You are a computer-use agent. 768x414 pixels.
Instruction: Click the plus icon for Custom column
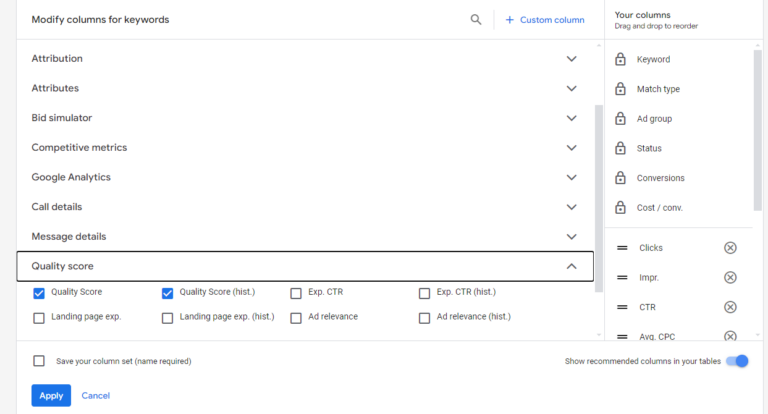509,20
